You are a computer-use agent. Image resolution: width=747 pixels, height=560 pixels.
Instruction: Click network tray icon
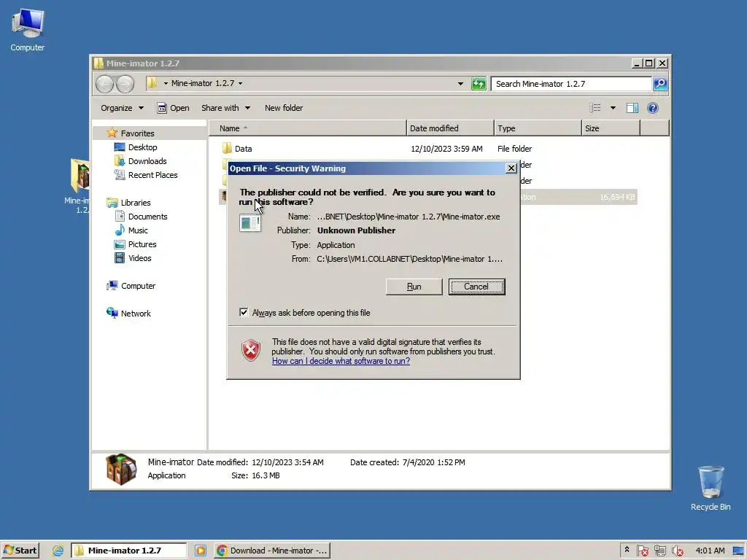point(659,551)
